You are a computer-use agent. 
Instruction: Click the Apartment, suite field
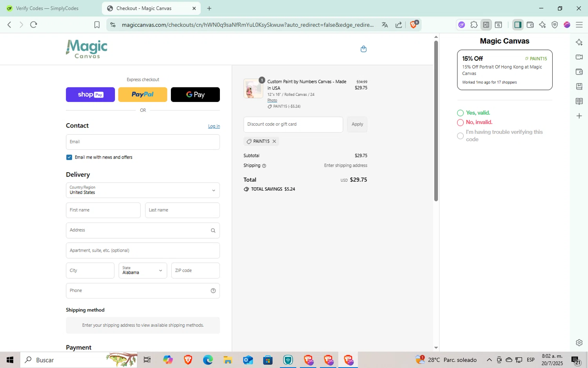click(x=143, y=251)
